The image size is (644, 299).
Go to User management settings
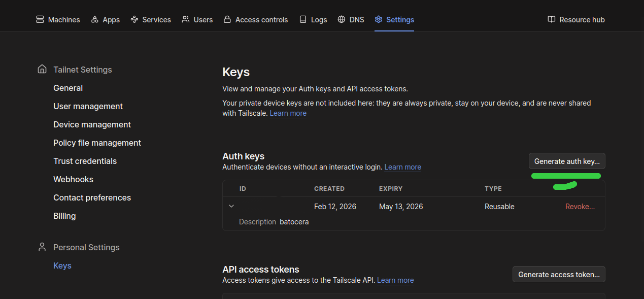coord(88,106)
